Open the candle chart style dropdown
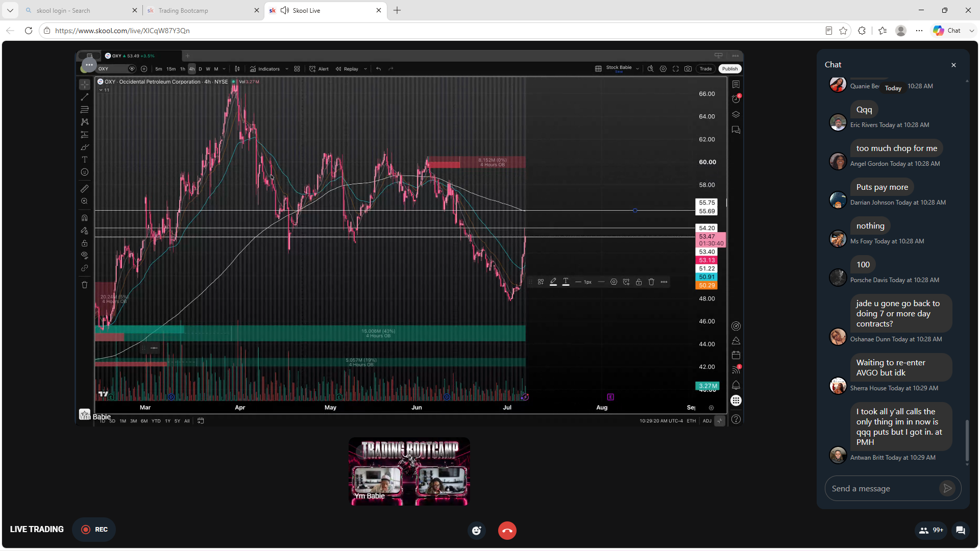This screenshot has height=551, width=980. pos(237,69)
